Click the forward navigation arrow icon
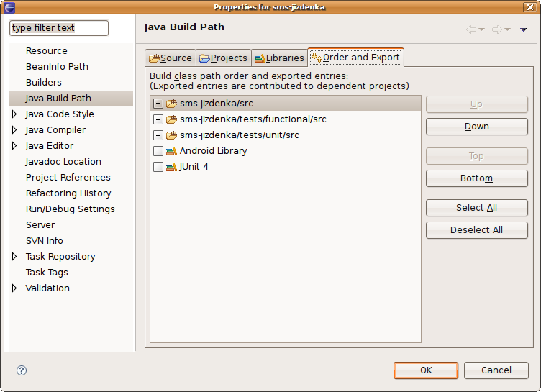This screenshot has width=541, height=392. coord(497,29)
